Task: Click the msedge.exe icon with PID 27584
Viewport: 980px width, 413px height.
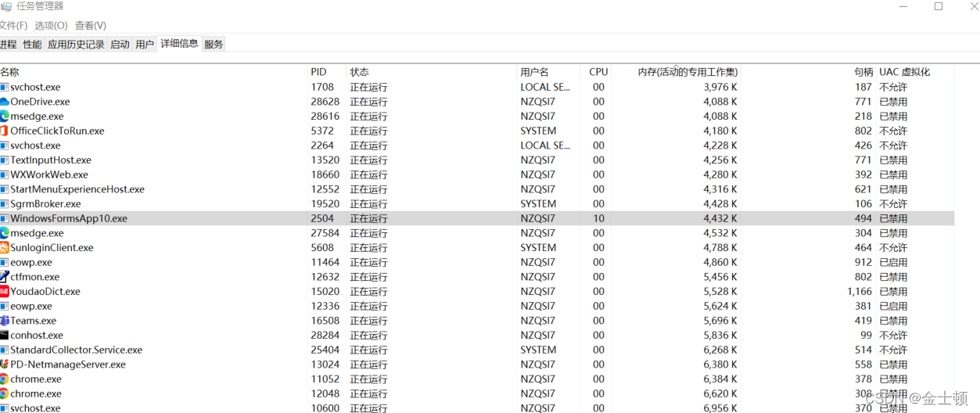Action: pos(5,233)
